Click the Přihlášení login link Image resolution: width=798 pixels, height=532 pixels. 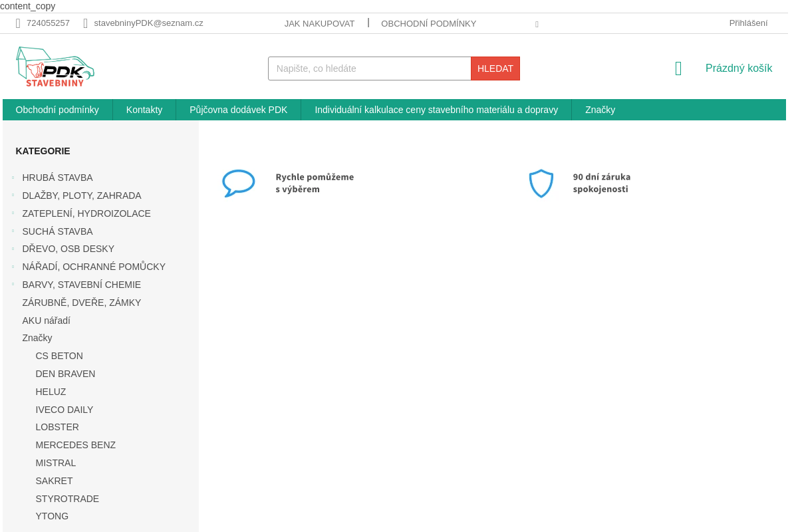click(748, 23)
